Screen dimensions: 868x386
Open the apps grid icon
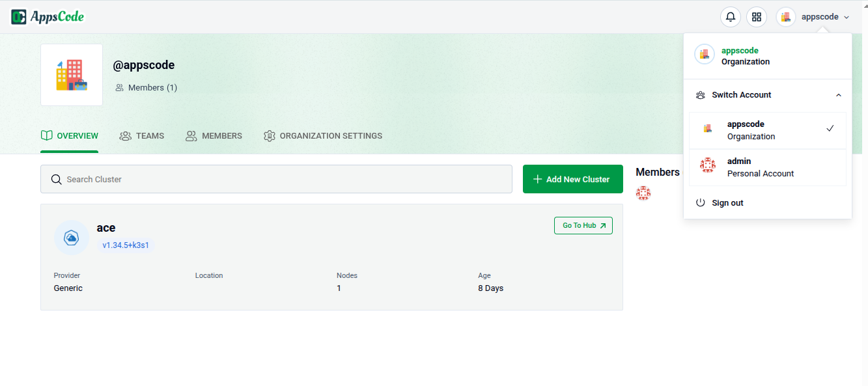(756, 17)
